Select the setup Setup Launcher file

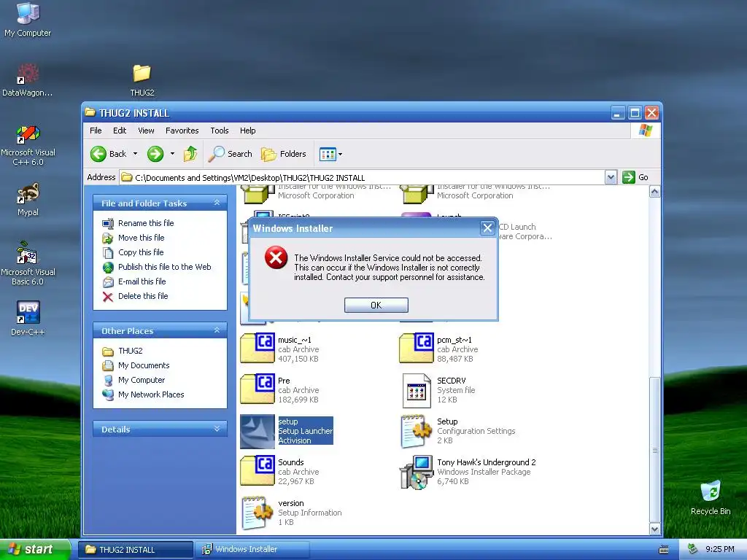[286, 431]
